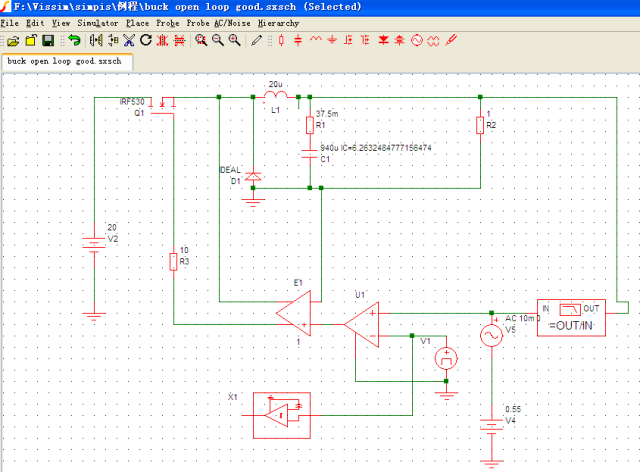Select the R2 load resistor in the schematic
The image size is (640, 472).
[480, 125]
